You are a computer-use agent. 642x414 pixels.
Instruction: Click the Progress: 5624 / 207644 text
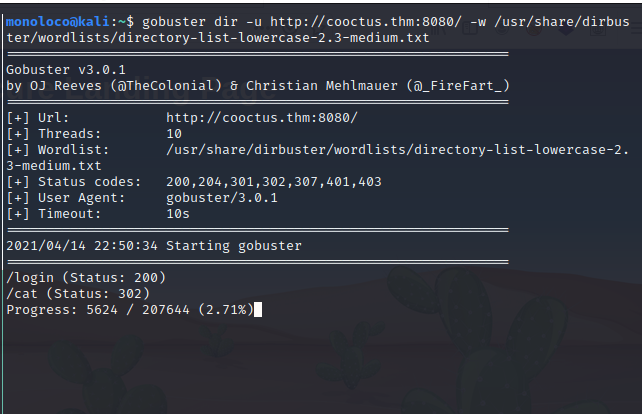click(98, 310)
